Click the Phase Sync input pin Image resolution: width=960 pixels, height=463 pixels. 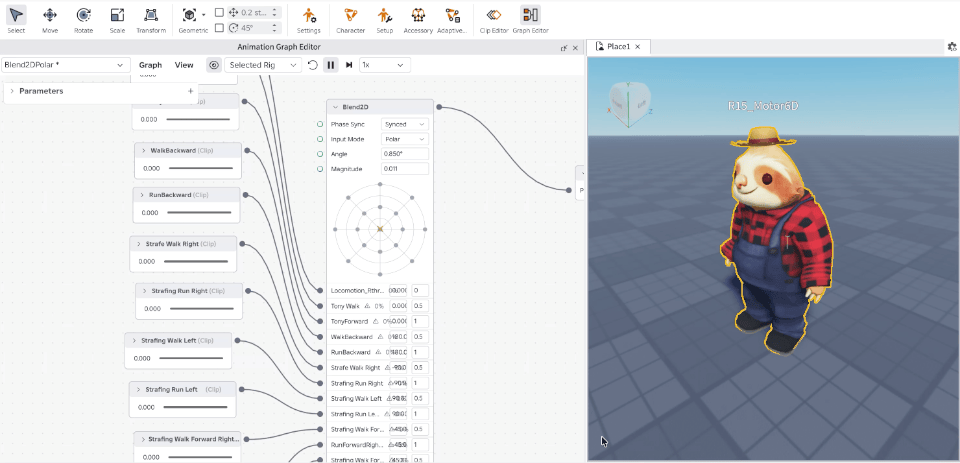coord(320,124)
